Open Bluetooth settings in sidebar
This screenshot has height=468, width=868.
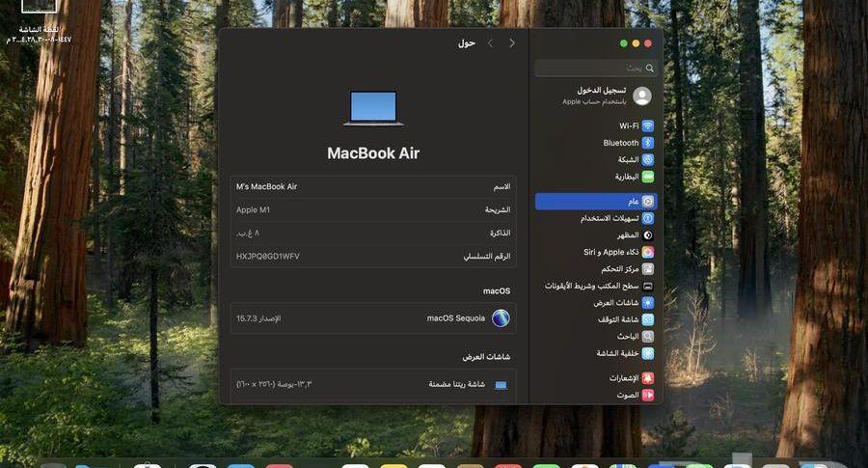coord(596,143)
